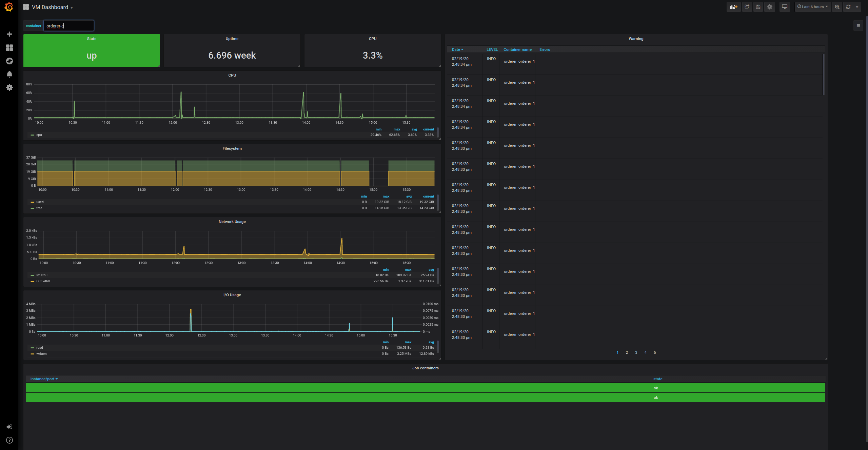The width and height of the screenshot is (868, 450).
Task: Save the dashboard with the floppy disk icon
Action: pyautogui.click(x=758, y=7)
